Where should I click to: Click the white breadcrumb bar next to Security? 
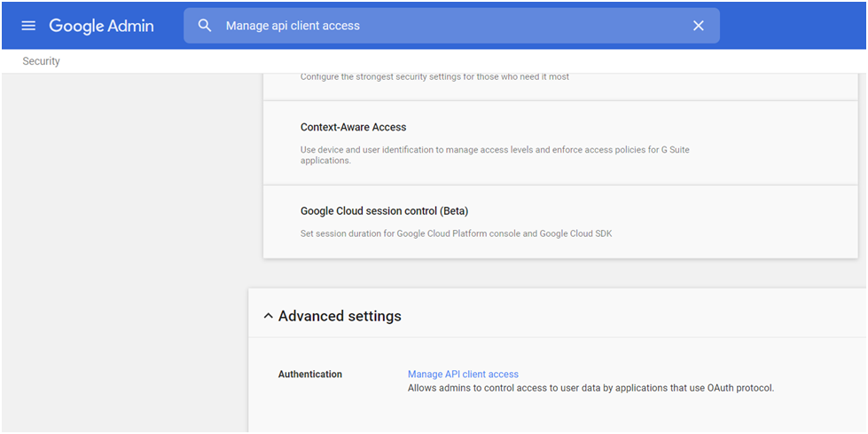coord(442,61)
